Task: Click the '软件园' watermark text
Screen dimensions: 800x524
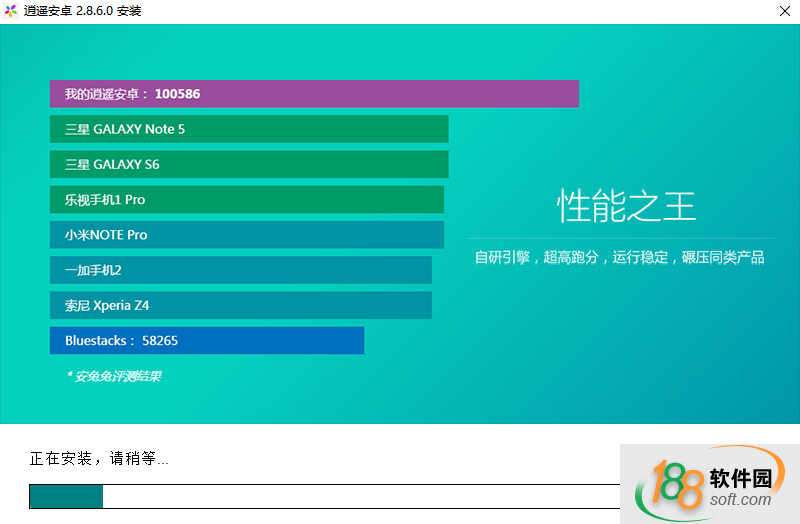Action: pyautogui.click(x=741, y=476)
